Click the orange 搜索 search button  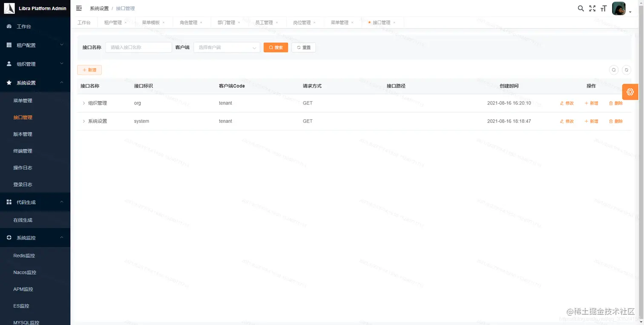tap(276, 47)
